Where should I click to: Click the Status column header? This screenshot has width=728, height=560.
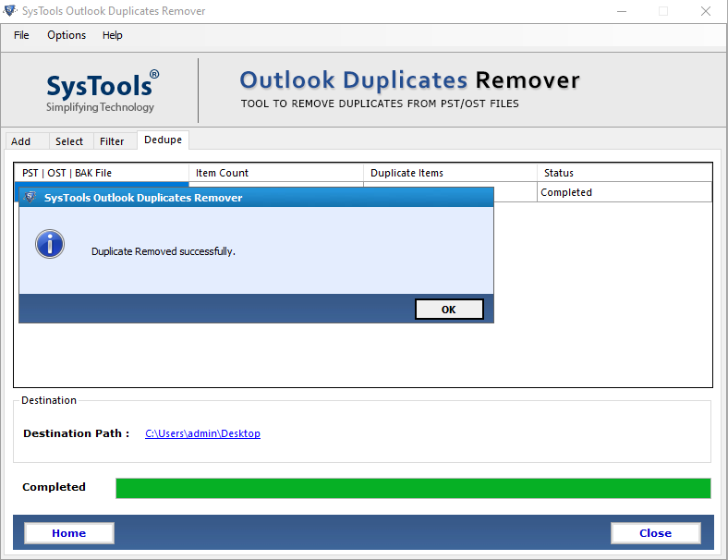(x=625, y=173)
